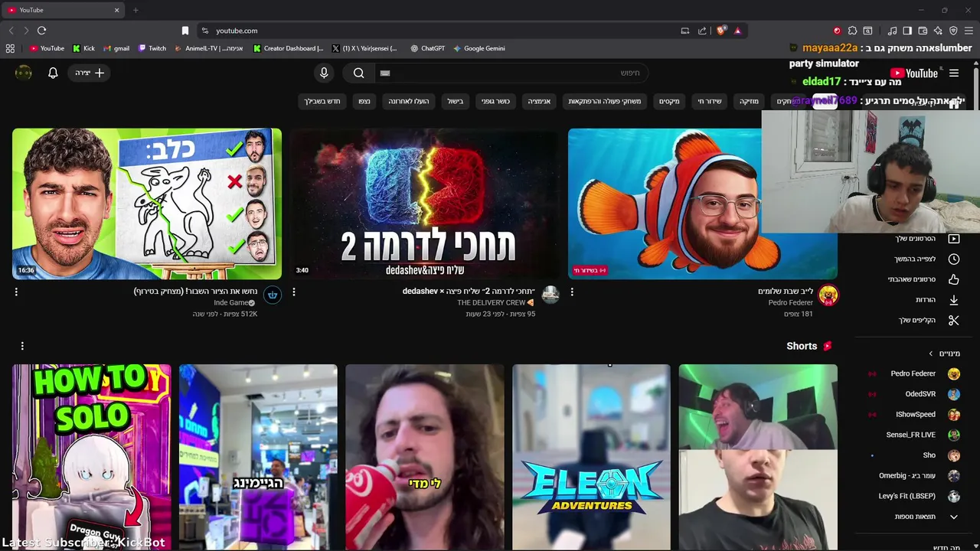Open the Brave Shields lion icon
The image size is (980, 551).
[721, 31]
